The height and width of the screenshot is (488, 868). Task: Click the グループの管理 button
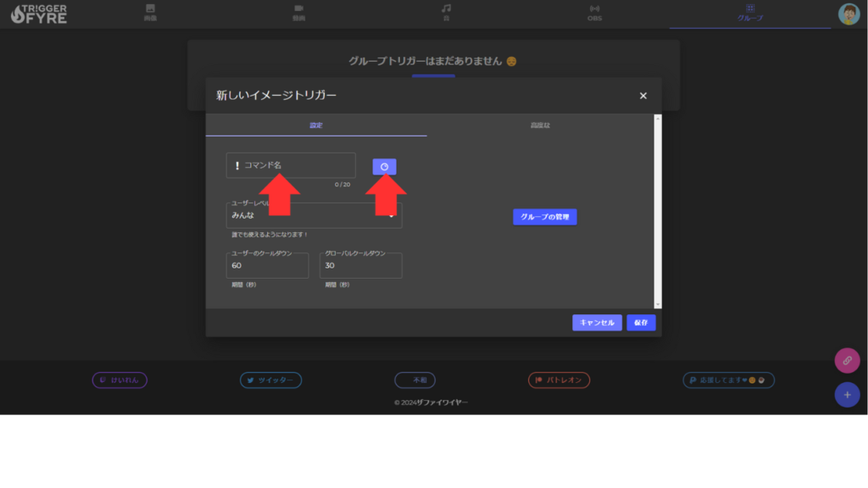coord(544,217)
